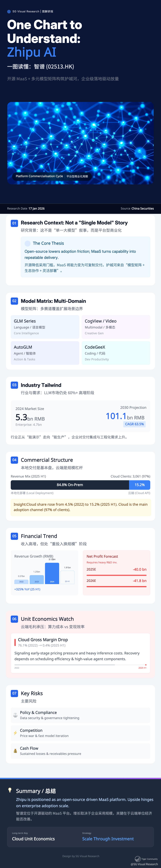The height and width of the screenshot is (868, 161).
Task: Click the Scale Through Investment strategy text
Action: click(108, 839)
